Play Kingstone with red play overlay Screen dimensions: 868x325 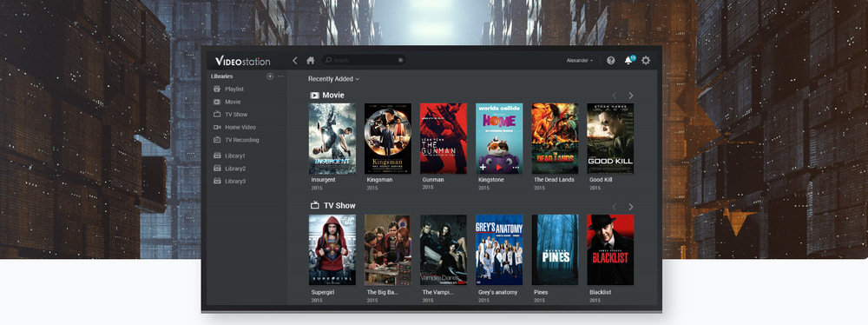coord(499,167)
